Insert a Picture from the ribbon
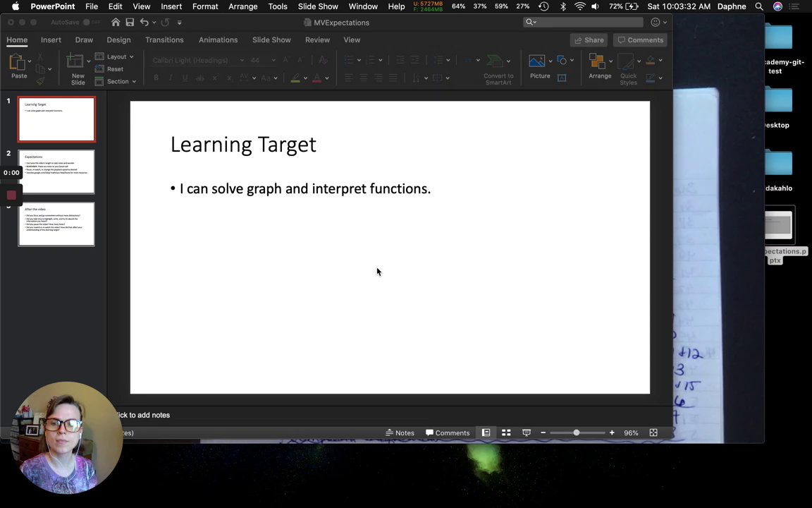 536,61
